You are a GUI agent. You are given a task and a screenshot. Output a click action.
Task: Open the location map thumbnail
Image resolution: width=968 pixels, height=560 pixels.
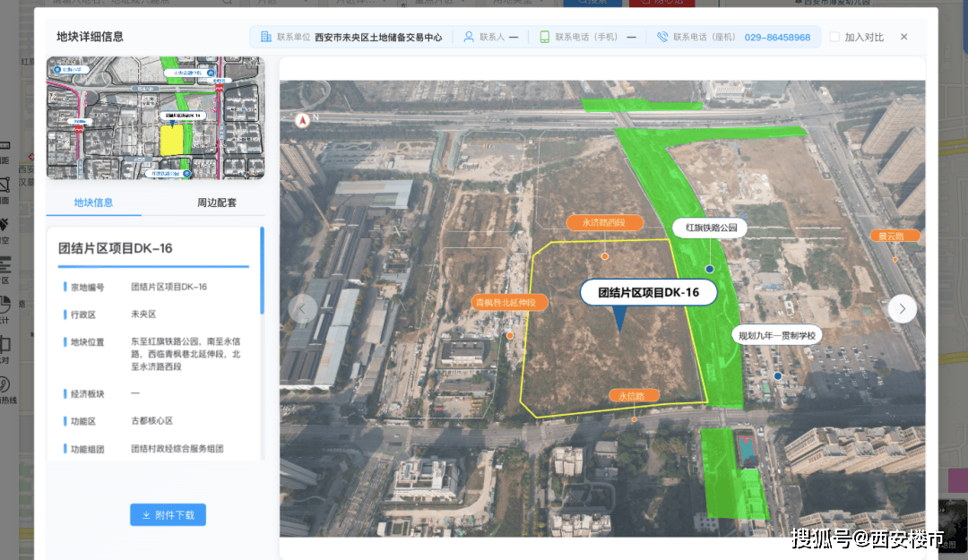156,118
